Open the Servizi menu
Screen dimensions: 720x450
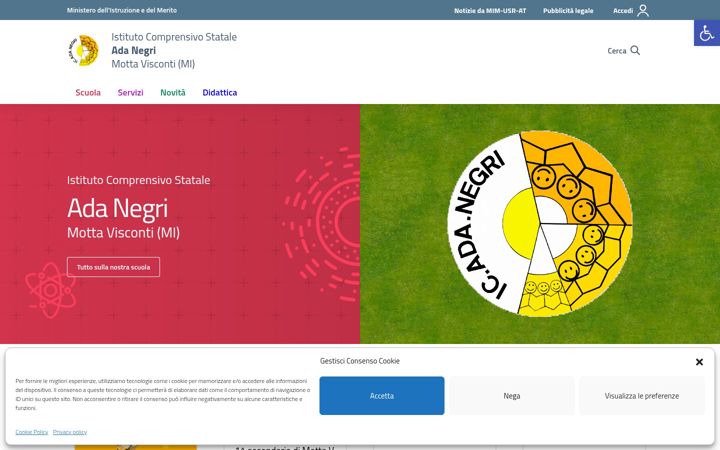(130, 93)
